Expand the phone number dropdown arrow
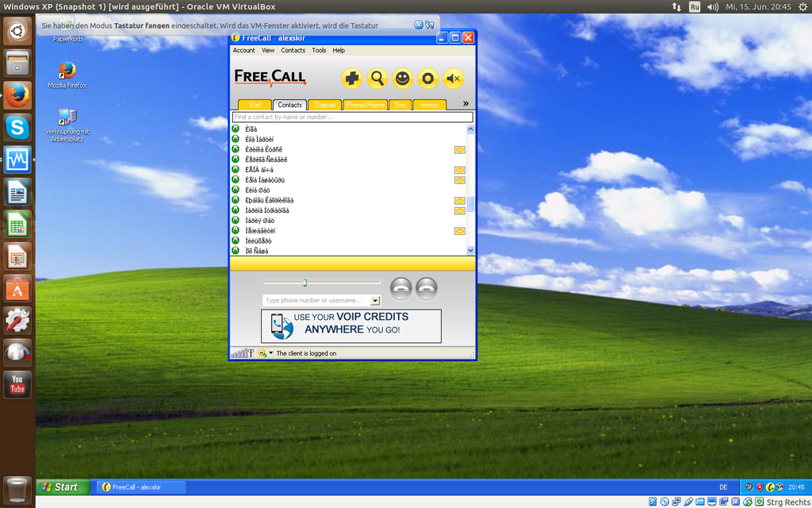The height and width of the screenshot is (508, 812). (375, 301)
